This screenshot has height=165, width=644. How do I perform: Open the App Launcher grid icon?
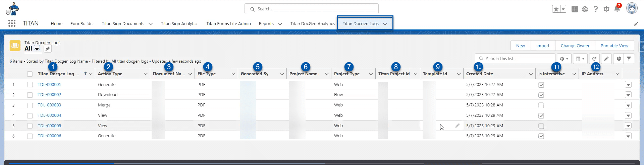12,23
